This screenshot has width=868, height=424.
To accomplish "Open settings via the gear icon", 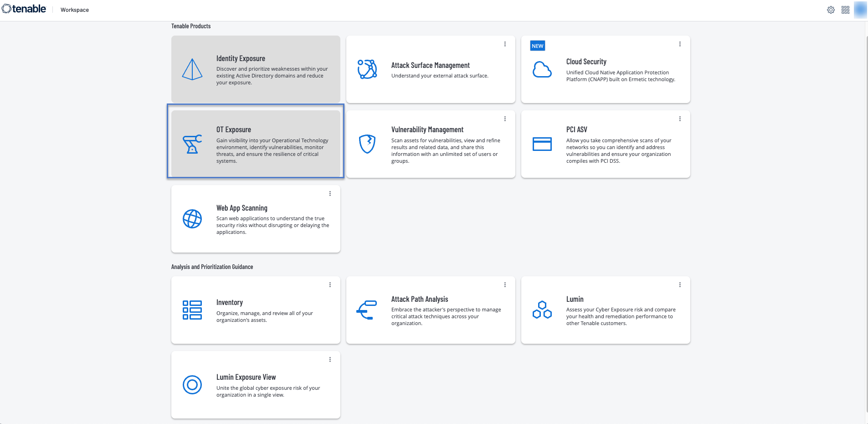I will coord(831,10).
